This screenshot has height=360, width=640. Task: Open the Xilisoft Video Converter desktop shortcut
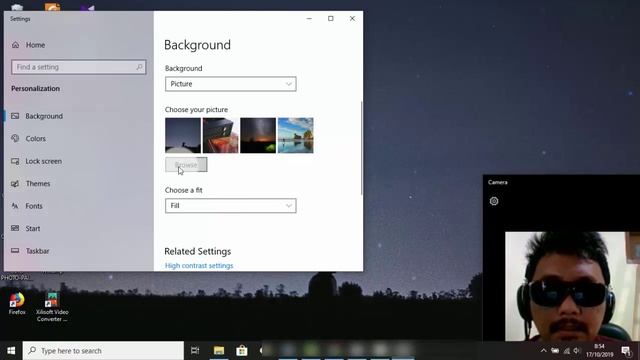pos(52,307)
